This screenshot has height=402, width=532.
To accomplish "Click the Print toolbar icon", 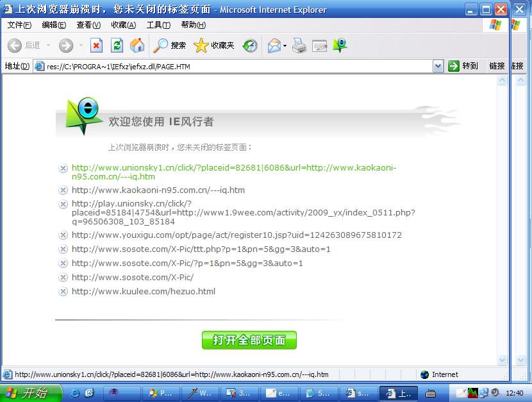I will click(x=299, y=46).
